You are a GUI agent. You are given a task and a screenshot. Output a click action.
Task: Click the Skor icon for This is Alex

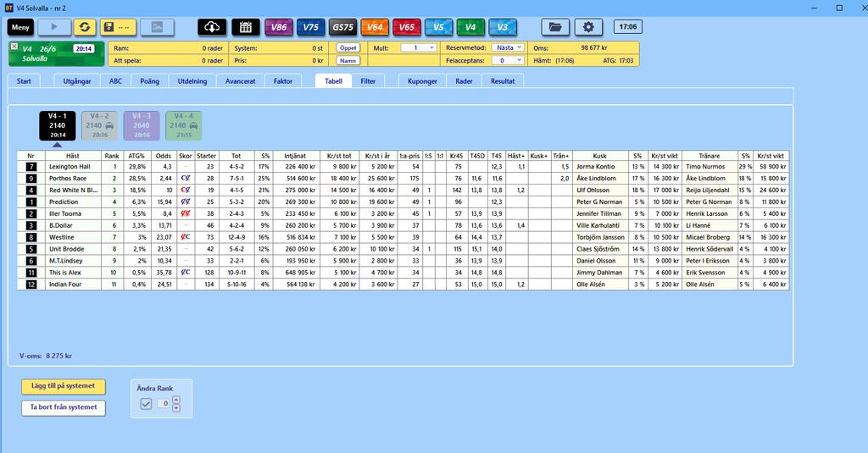pyautogui.click(x=186, y=273)
